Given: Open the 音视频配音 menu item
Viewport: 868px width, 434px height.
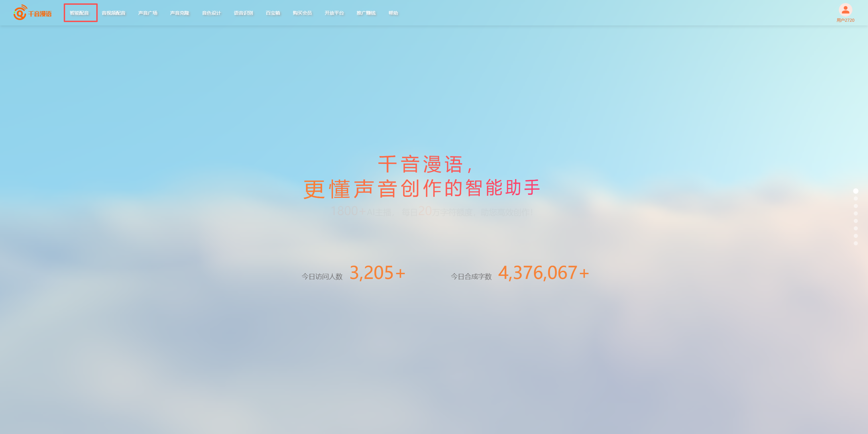Looking at the screenshot, I should [x=114, y=13].
